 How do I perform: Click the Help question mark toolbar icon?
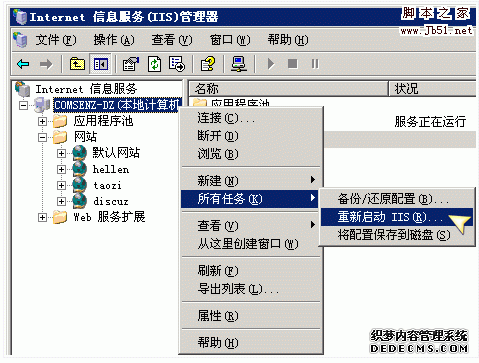pyautogui.click(x=208, y=63)
